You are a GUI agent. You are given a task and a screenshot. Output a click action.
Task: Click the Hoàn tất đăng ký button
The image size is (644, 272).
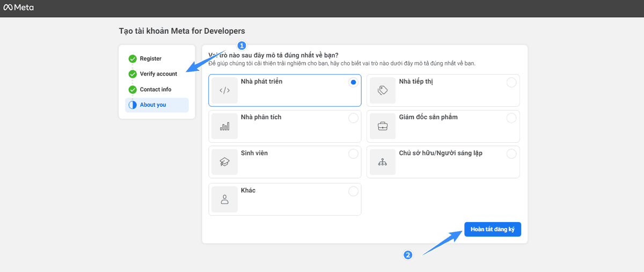click(493, 229)
